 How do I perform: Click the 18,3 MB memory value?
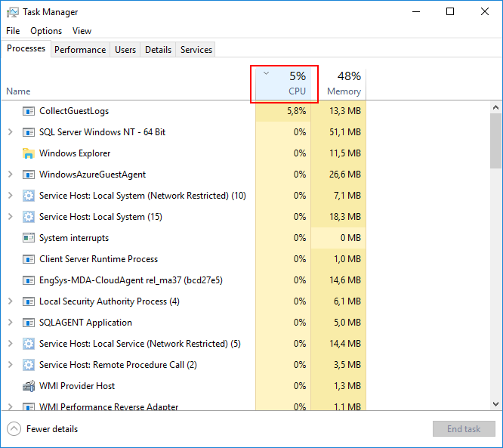point(345,217)
